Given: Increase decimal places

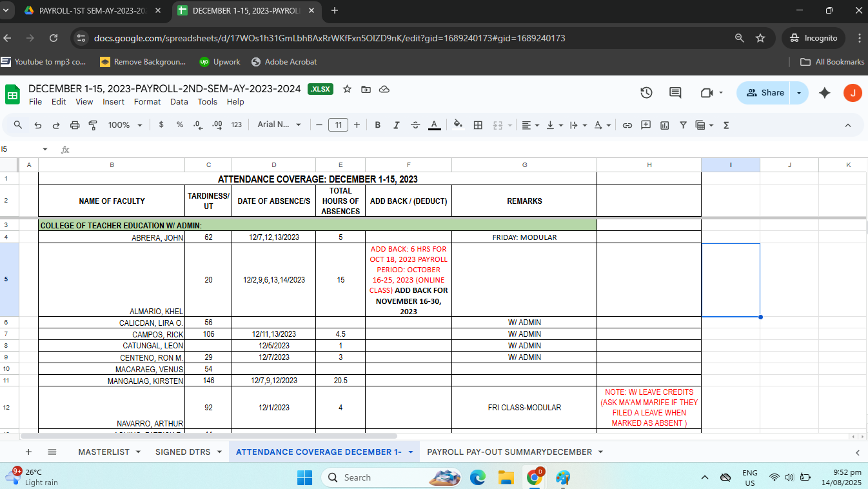Looking at the screenshot, I should tap(217, 125).
